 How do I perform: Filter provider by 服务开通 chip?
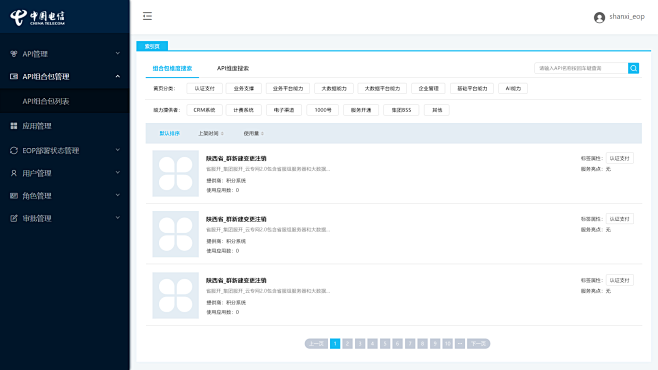[361, 110]
